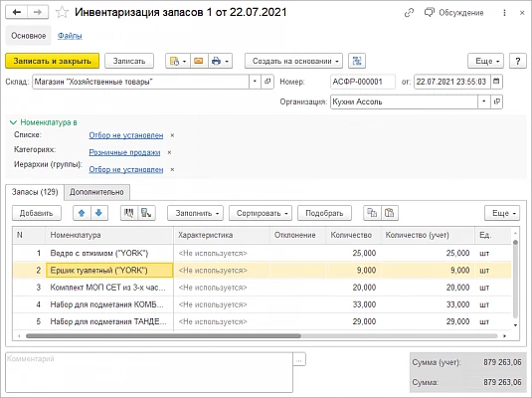532x398 pixels.
Task: Open the three-dot more options menu
Action: tap(504, 13)
